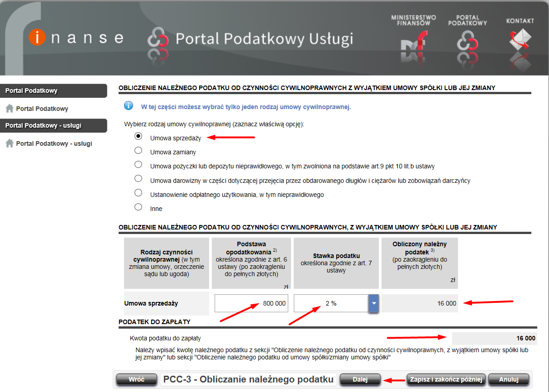Click the Dalej button
This screenshot has height=392, width=549.
360,379
